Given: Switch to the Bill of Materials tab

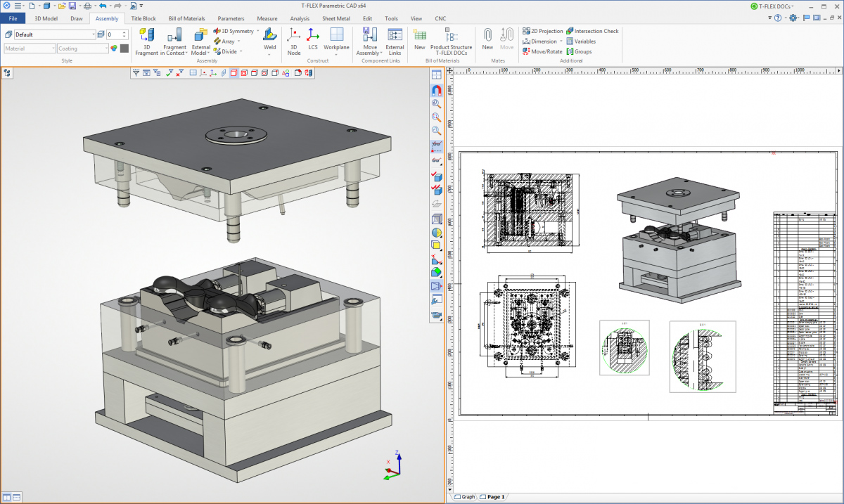Looking at the screenshot, I should [x=187, y=18].
